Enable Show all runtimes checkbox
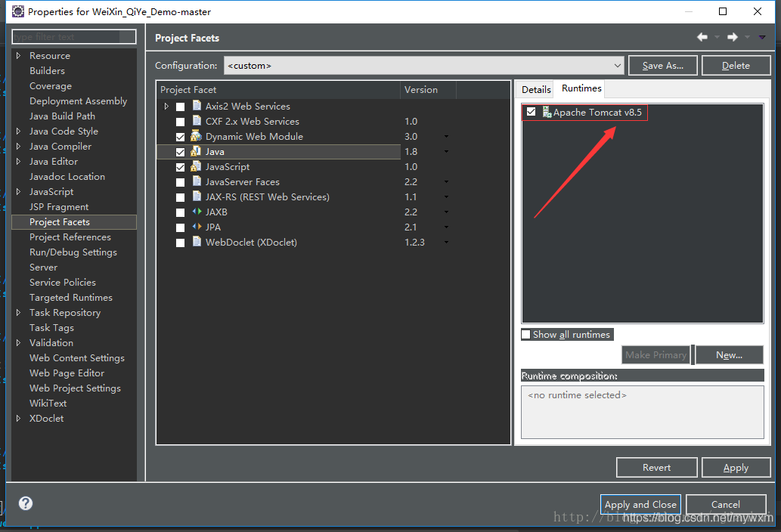 pyautogui.click(x=525, y=335)
